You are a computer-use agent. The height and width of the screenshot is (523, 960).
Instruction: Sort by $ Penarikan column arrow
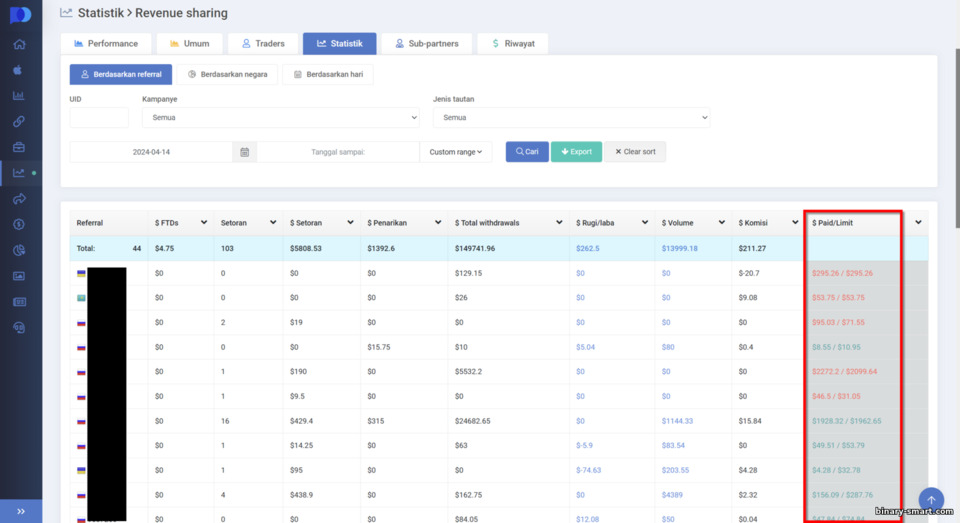437,222
